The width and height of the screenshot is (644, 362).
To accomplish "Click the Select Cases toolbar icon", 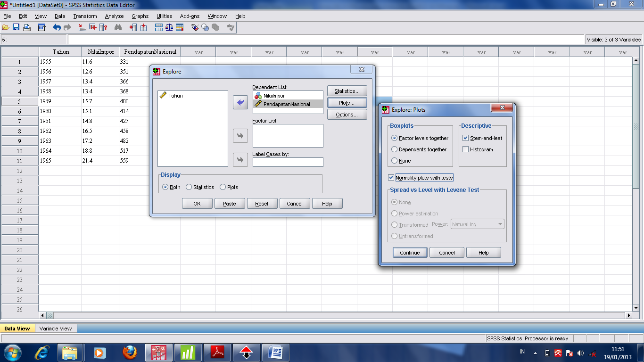I will (180, 28).
